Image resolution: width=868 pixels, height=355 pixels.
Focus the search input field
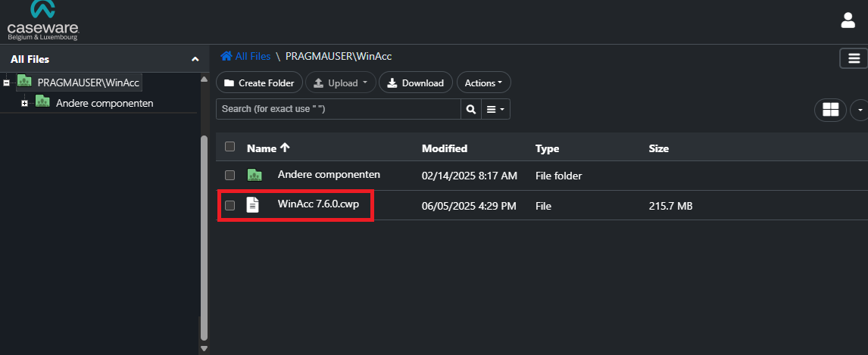(x=339, y=110)
